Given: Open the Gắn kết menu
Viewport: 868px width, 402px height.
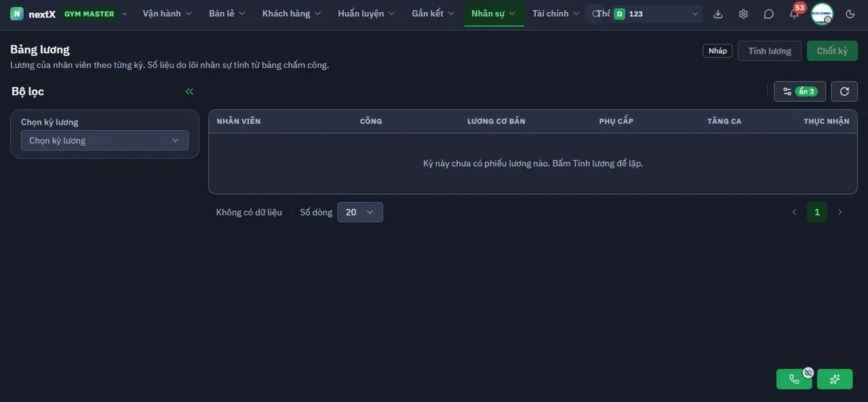Looking at the screenshot, I should (433, 14).
